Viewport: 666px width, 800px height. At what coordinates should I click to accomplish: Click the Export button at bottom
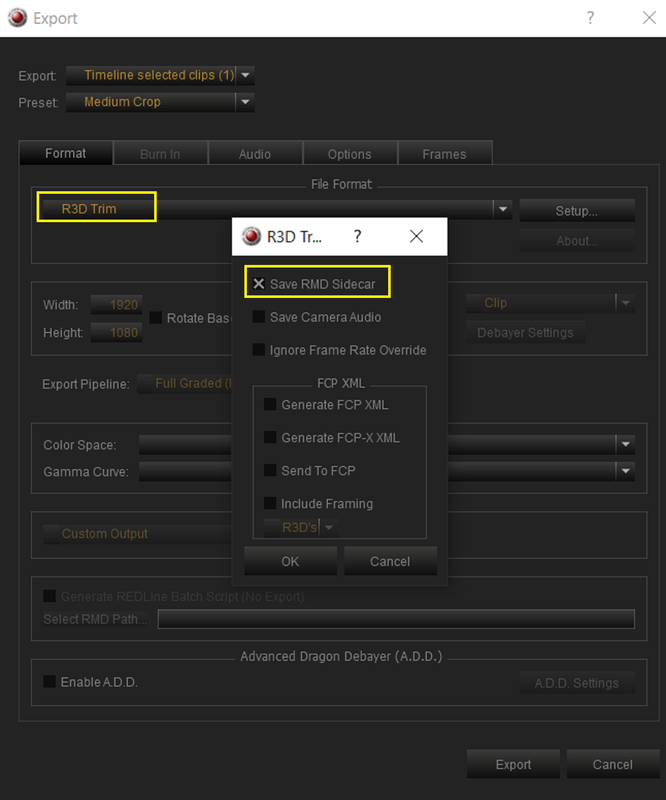pos(513,764)
